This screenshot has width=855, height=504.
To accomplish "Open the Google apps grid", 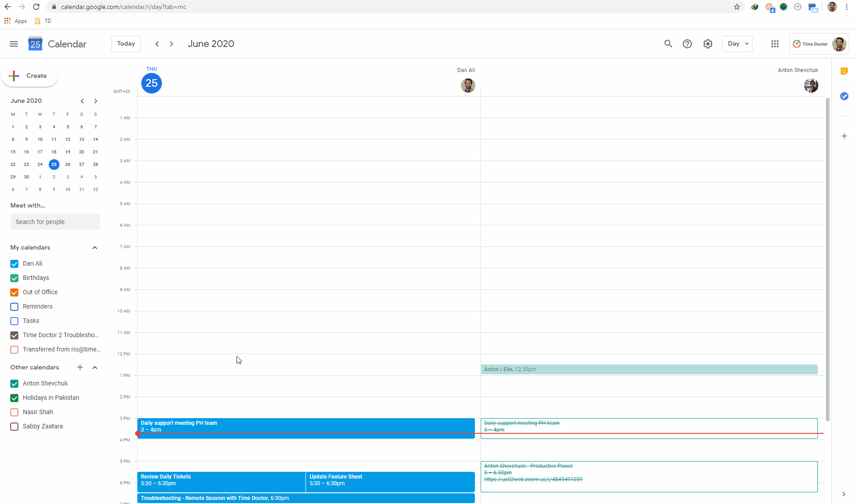I will click(775, 44).
